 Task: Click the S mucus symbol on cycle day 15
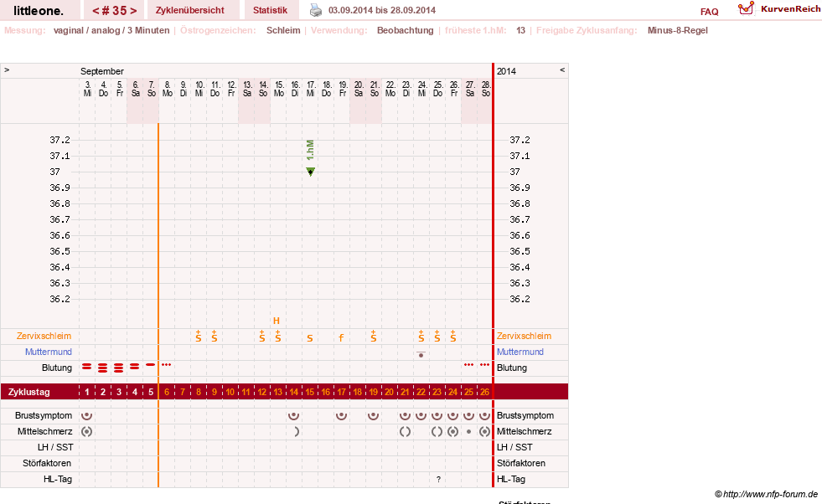point(310,338)
